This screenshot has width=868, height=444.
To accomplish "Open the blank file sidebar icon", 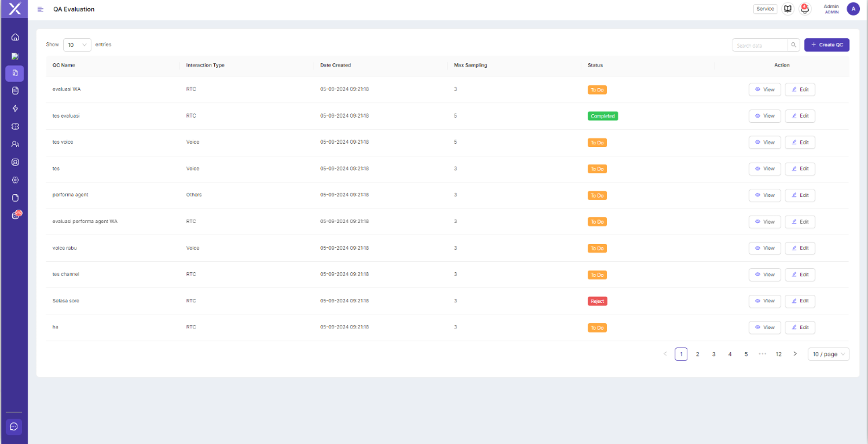I will (15, 197).
